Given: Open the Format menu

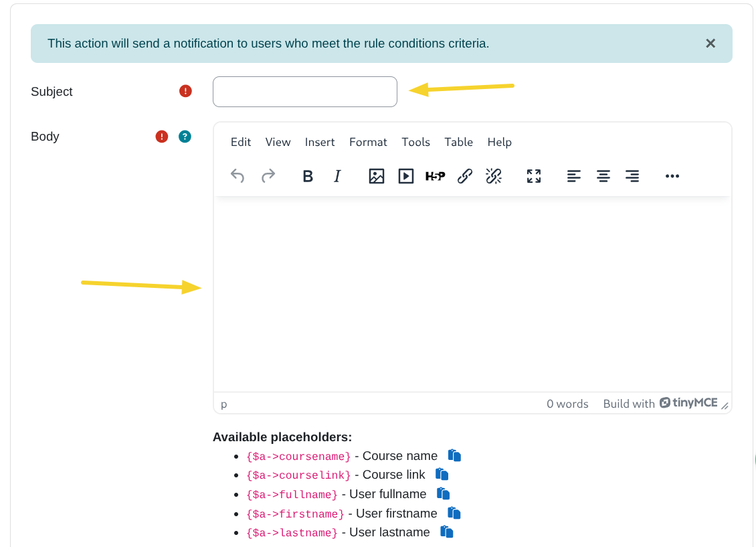Looking at the screenshot, I should [x=368, y=142].
